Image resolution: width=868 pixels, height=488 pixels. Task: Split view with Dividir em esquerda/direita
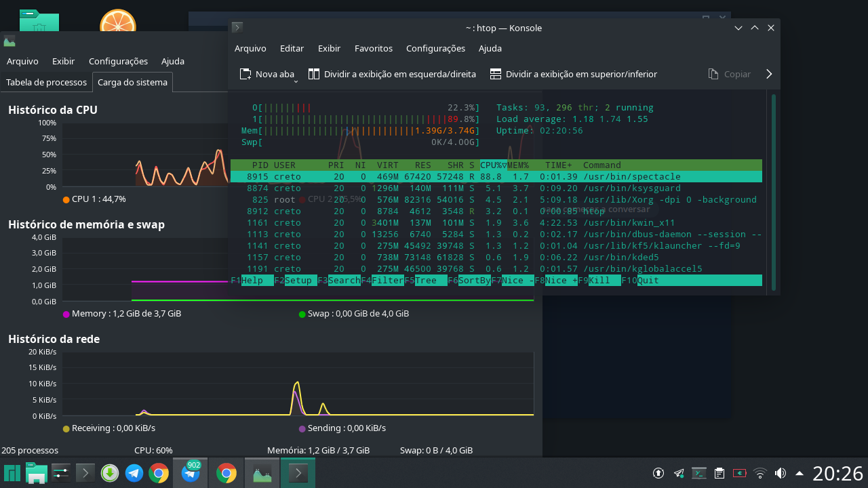point(392,74)
